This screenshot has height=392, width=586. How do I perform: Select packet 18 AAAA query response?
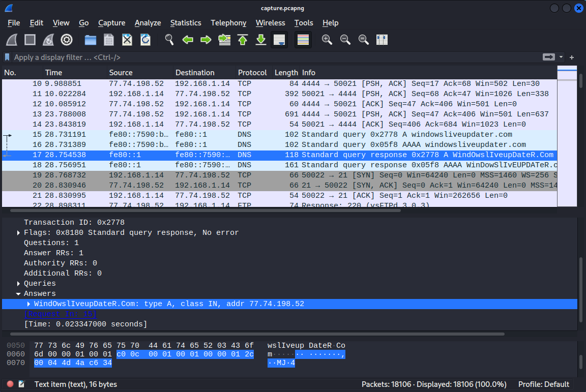[280, 165]
